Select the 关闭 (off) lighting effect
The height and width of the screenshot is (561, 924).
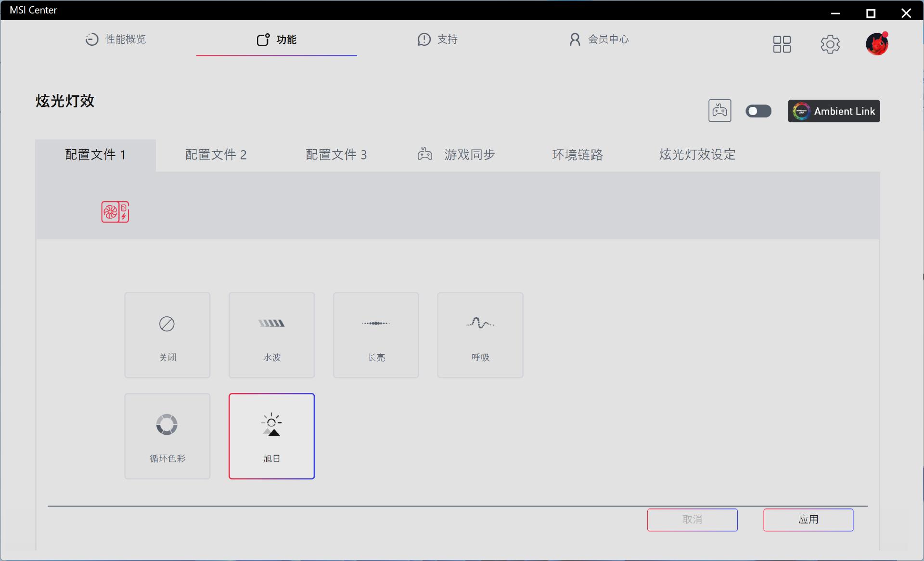[167, 335]
